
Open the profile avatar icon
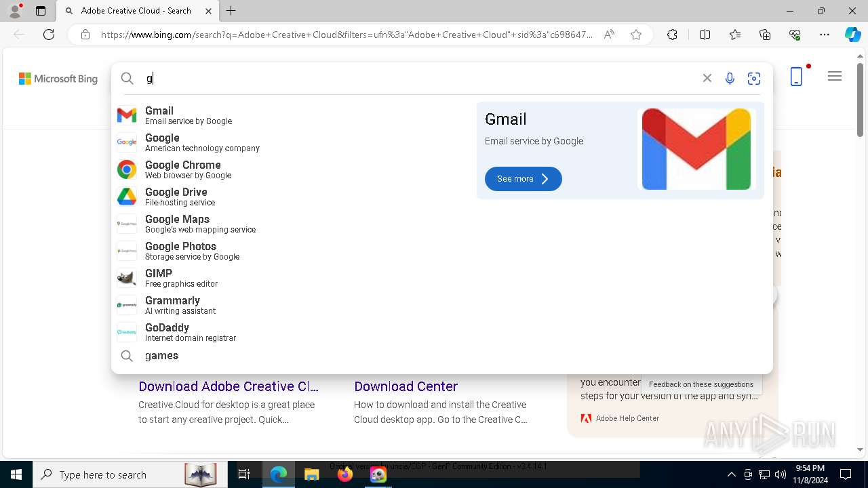point(15,11)
